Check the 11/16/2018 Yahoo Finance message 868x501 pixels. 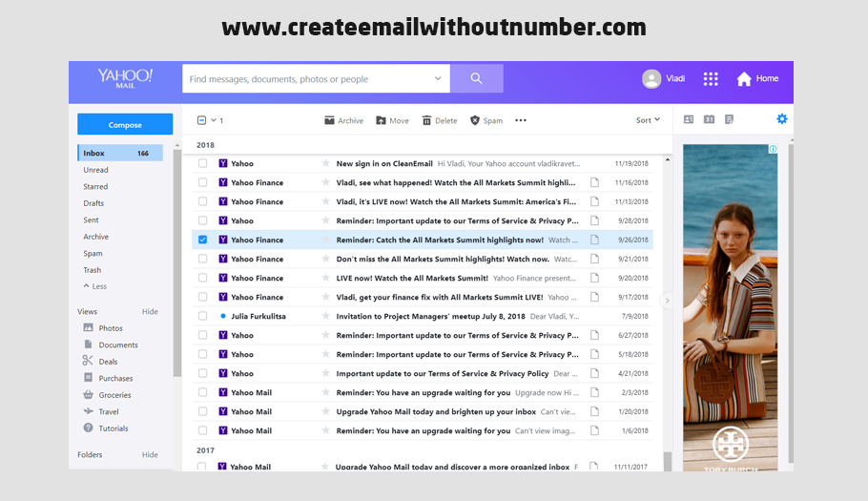click(x=202, y=182)
